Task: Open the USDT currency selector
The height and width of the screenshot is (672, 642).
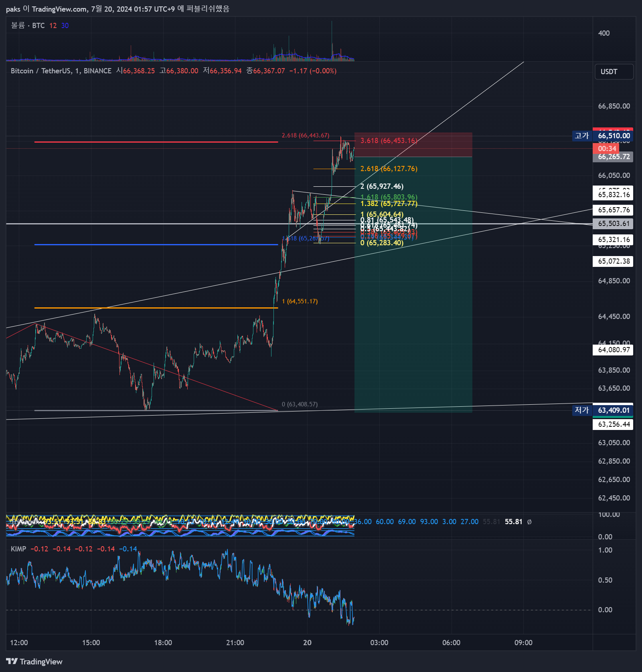Action: [x=614, y=72]
